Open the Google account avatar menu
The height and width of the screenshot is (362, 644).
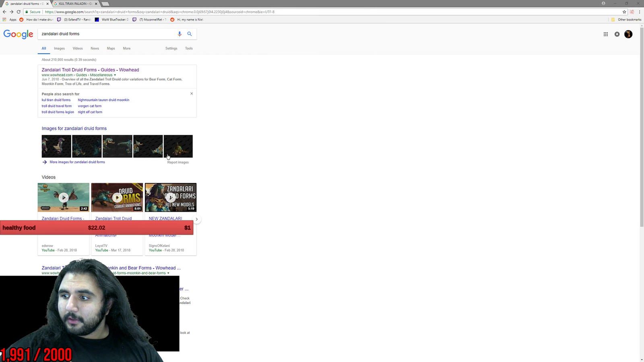click(x=628, y=34)
